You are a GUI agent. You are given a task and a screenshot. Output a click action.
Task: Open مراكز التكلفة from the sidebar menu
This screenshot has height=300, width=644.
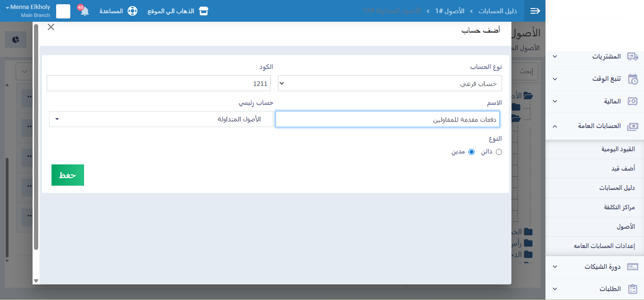click(x=619, y=207)
